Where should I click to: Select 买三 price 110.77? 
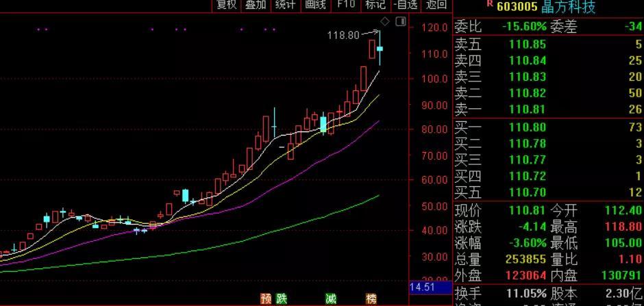click(528, 160)
